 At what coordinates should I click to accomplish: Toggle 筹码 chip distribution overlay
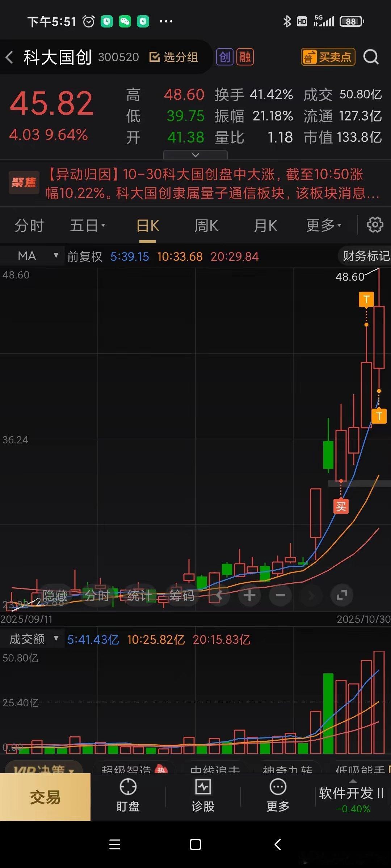coord(182,595)
